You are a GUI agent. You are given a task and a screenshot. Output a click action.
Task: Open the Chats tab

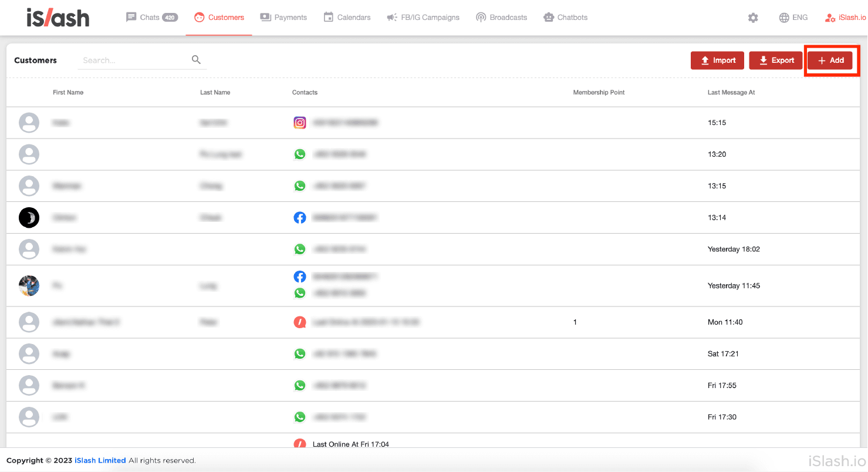click(x=152, y=18)
